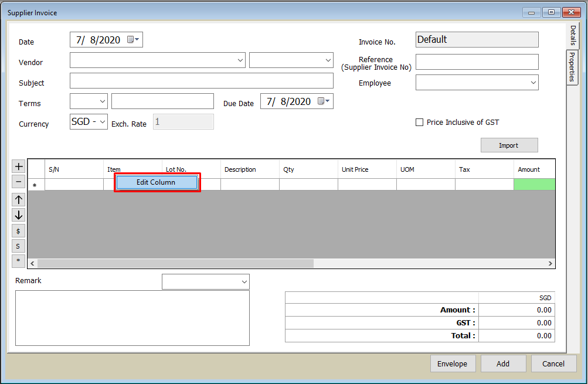Screen dimensions: 588x384
Task: Click the S/N cell in new row
Action: [x=74, y=184]
